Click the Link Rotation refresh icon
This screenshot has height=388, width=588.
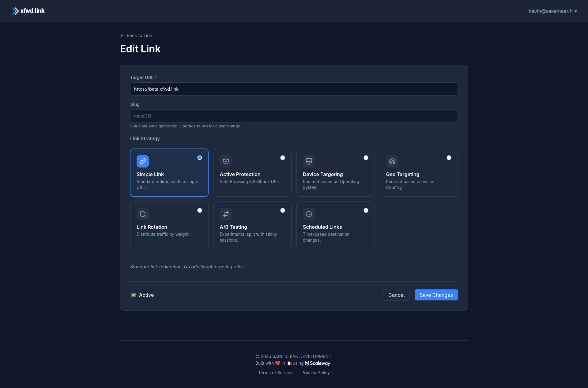point(143,214)
